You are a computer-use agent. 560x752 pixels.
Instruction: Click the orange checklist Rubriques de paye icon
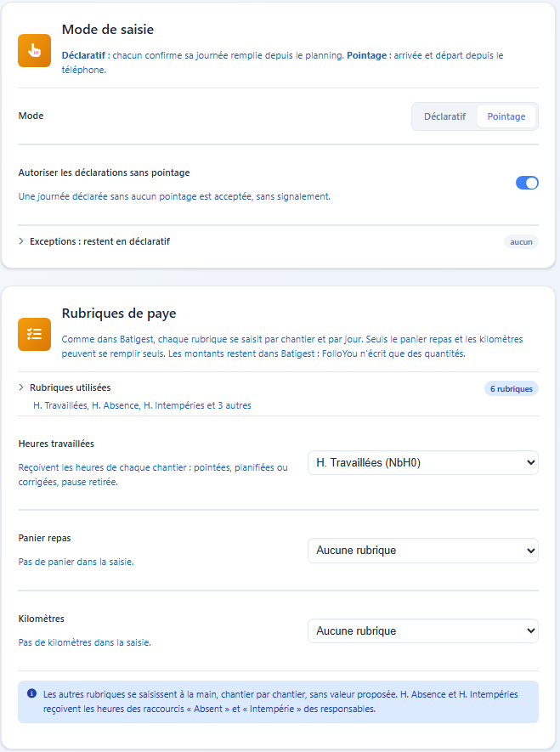click(35, 334)
